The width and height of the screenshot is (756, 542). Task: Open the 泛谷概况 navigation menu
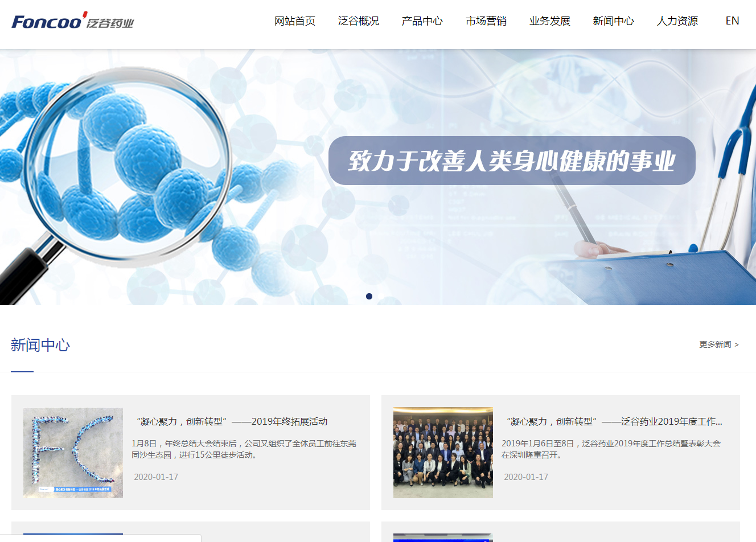coord(359,20)
